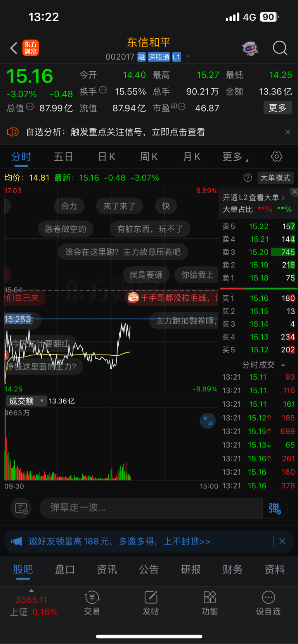Open the 东方财富 logo icon

tap(31, 48)
